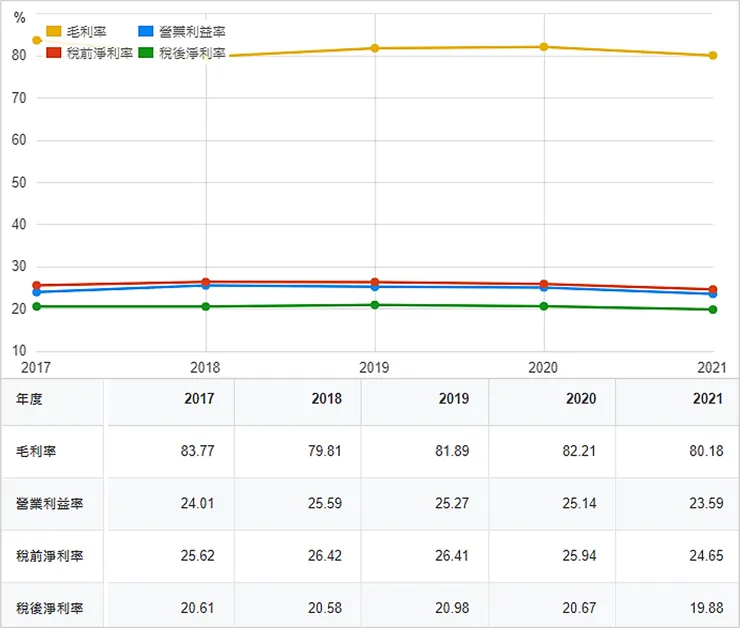Click the red 稅前淨利率 legend swatch
Screen dimensions: 740x628
(53, 52)
